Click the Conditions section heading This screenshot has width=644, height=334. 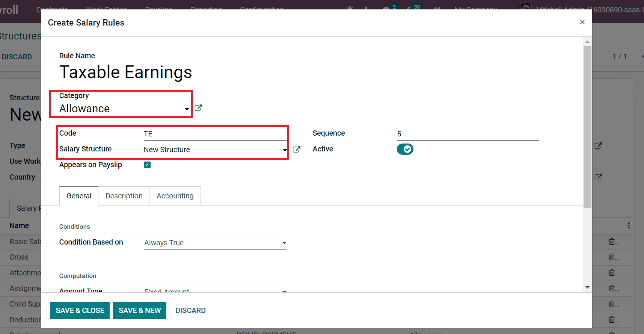(x=74, y=227)
